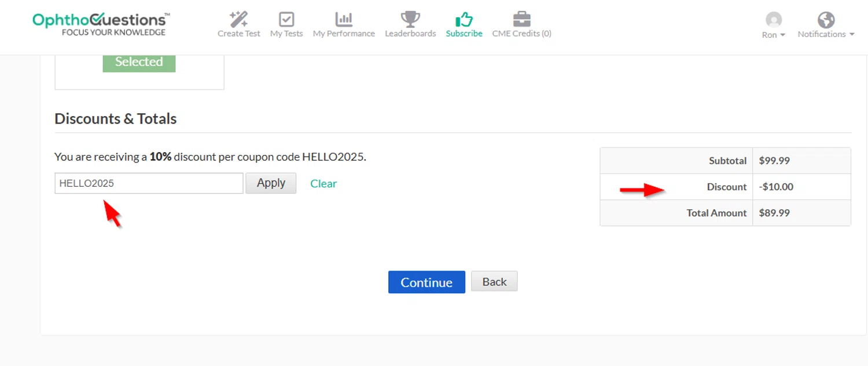Go to My Tests label
Screen dimensions: 868x366
pos(286,34)
